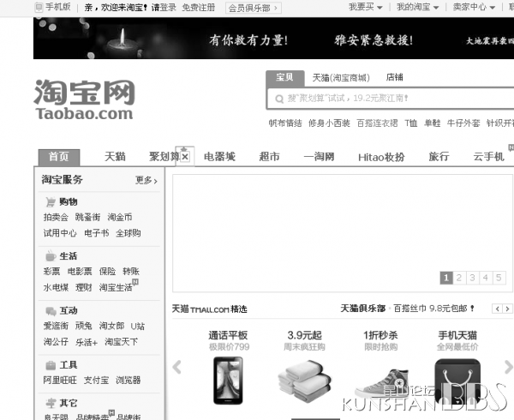Click the previous arrow button beside 天猫俱乐部
Viewport: 514px width, 420px height.
497,309
